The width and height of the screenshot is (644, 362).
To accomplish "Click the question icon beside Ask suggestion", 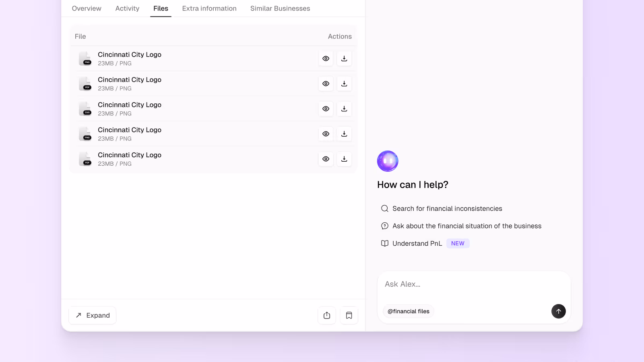I will point(385,226).
